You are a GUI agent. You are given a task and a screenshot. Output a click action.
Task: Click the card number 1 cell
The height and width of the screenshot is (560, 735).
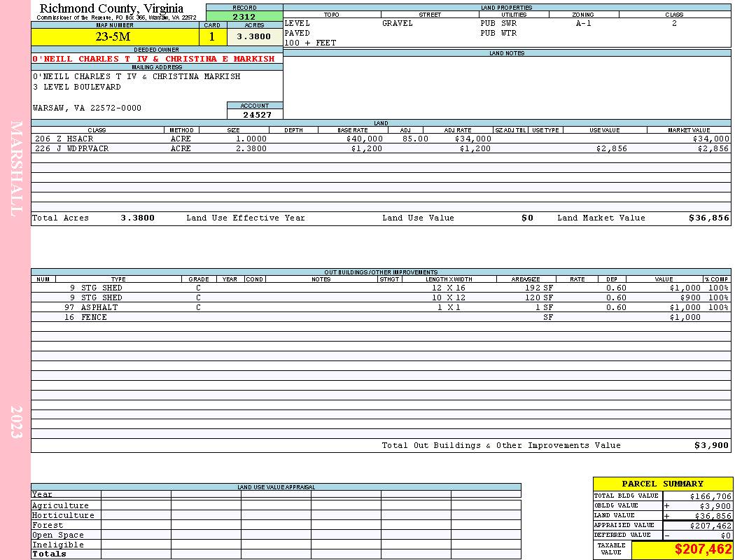(x=212, y=36)
